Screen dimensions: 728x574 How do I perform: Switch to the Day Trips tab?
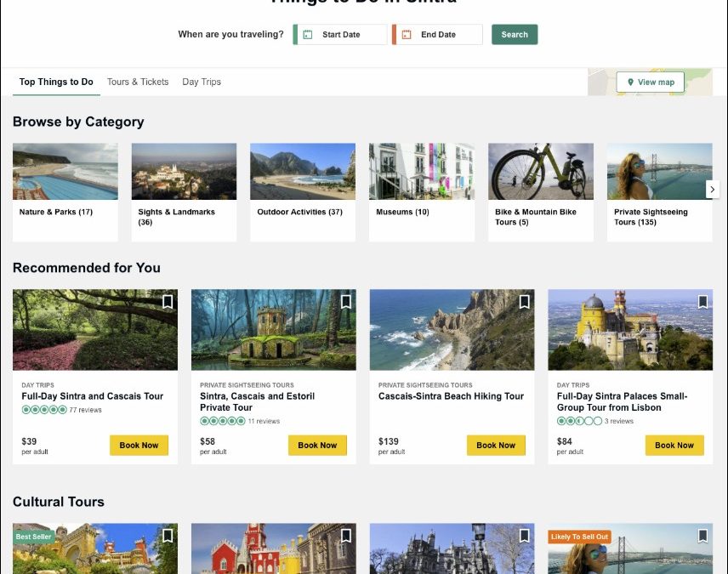[x=202, y=82]
